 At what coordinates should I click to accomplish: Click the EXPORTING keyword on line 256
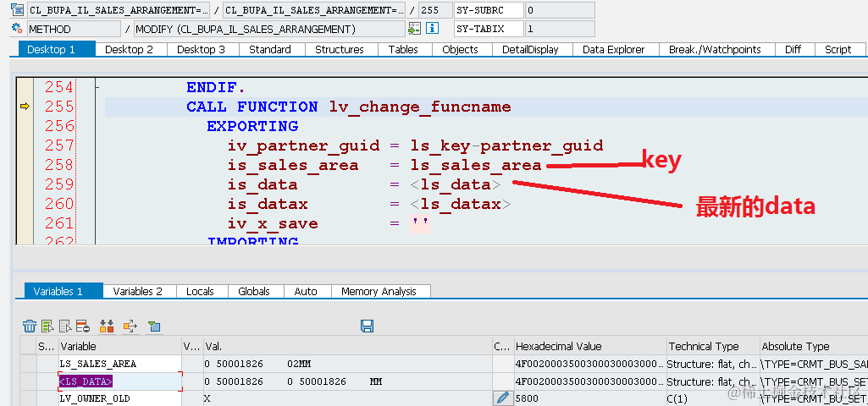[x=252, y=125]
